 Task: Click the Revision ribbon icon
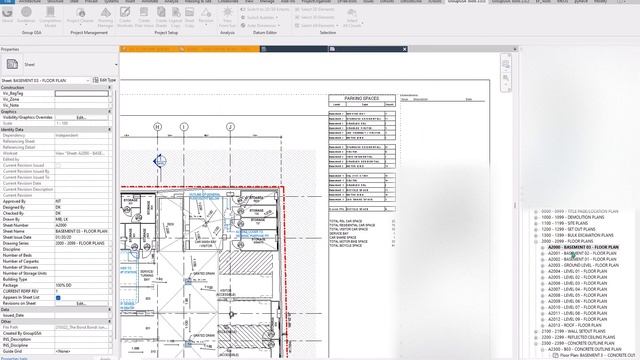coord(206,12)
